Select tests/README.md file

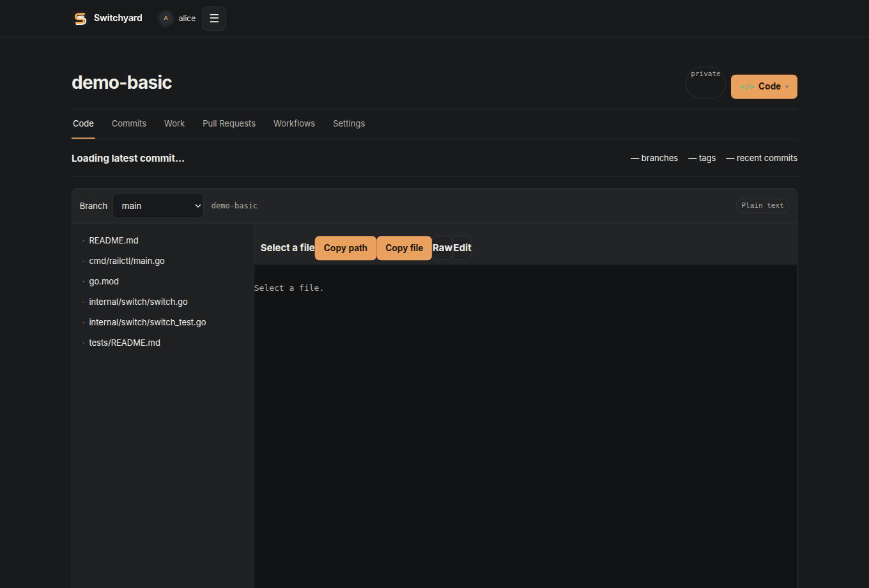[125, 343]
